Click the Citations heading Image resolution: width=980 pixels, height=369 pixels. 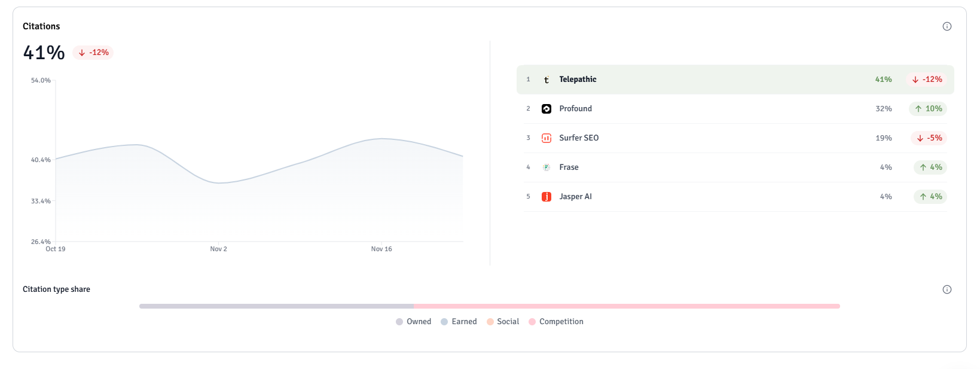coord(41,26)
